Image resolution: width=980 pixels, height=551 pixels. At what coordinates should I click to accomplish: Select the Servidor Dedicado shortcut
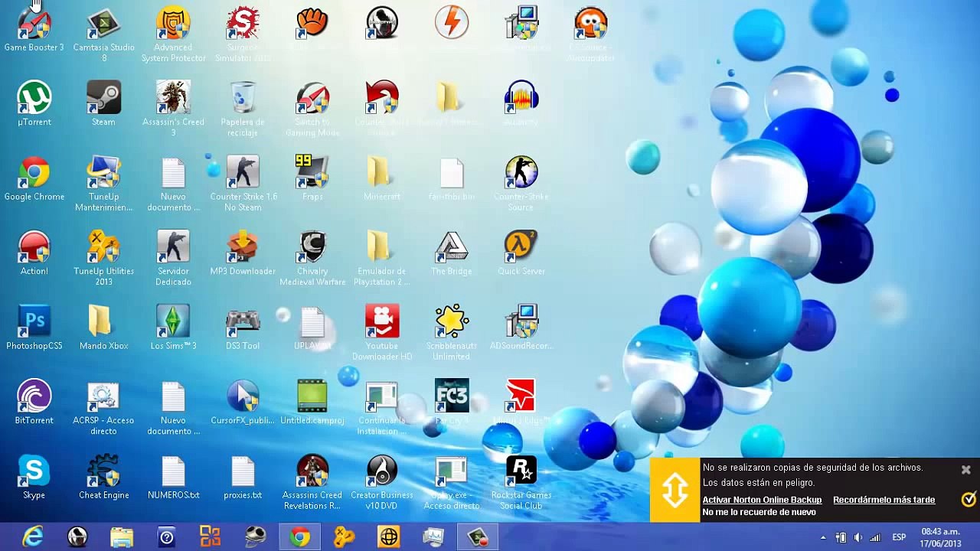173,258
